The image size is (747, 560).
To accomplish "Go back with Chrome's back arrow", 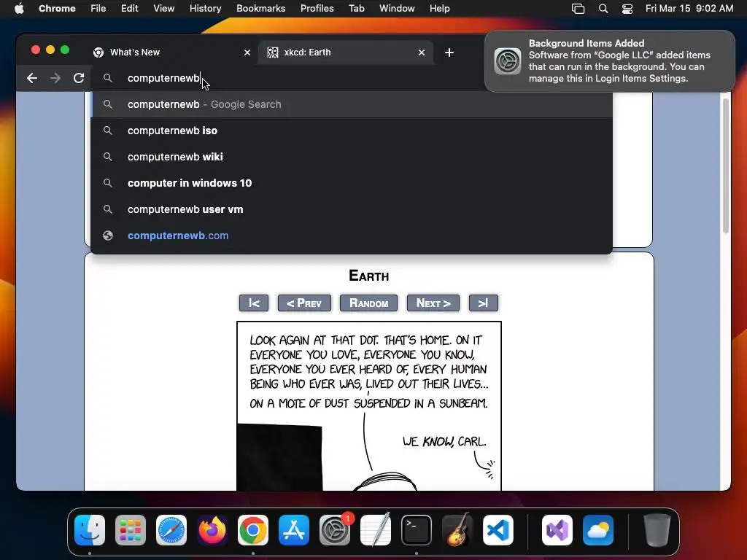I will [32, 78].
